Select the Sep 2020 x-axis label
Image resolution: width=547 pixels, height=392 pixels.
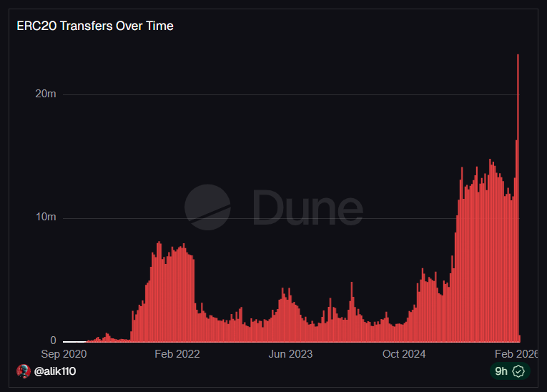tap(64, 354)
